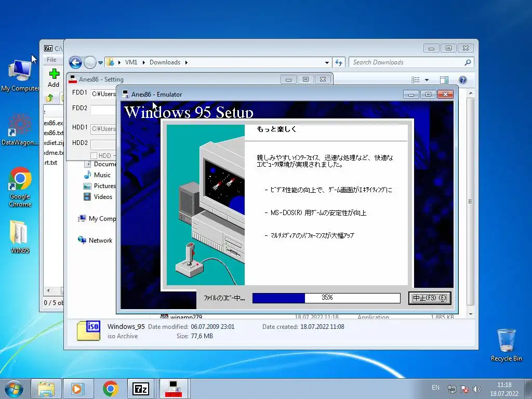Open My Computer desktop icon

pyautogui.click(x=19, y=75)
